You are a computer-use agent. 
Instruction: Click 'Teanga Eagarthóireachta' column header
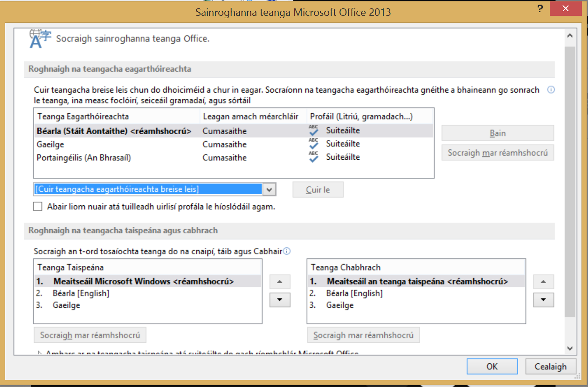(117, 116)
